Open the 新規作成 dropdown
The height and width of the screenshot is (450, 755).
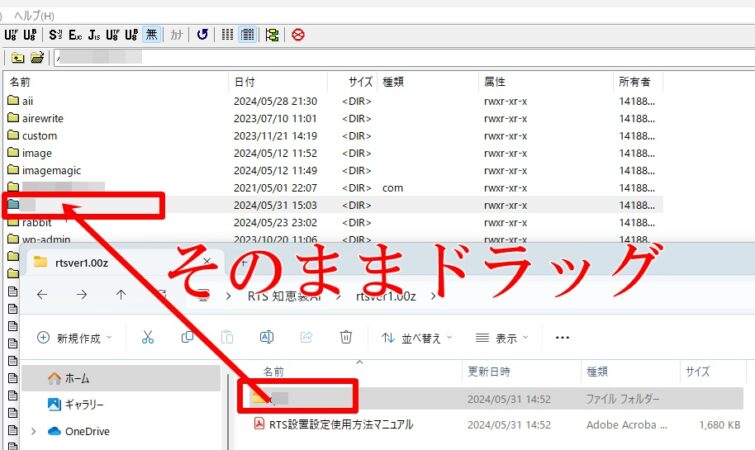click(74, 337)
